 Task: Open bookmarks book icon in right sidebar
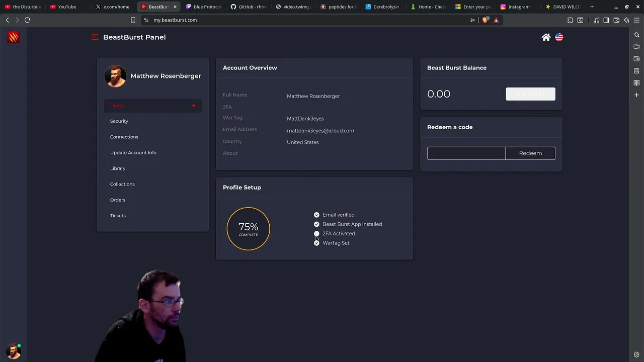636,71
